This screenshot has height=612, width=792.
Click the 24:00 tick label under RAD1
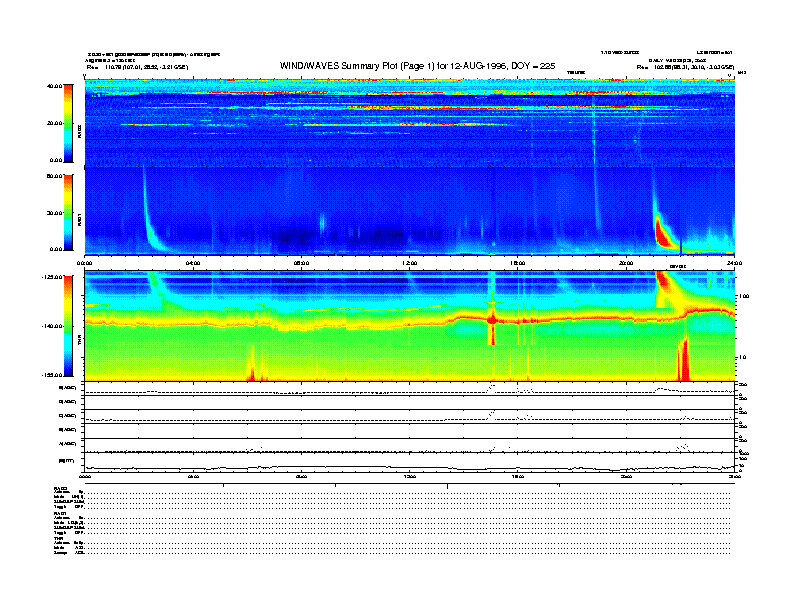(734, 263)
